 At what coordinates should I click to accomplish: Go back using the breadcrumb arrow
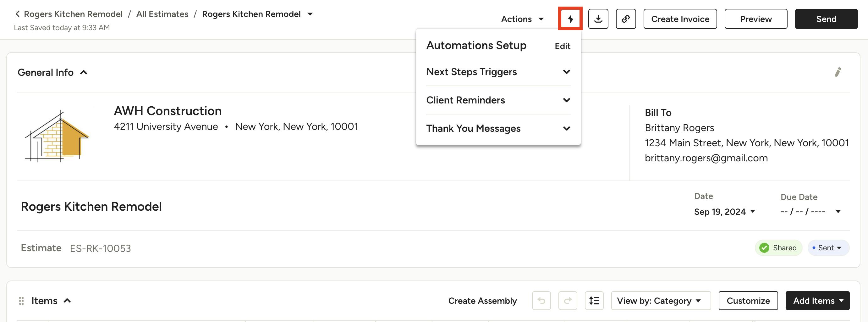(x=18, y=14)
